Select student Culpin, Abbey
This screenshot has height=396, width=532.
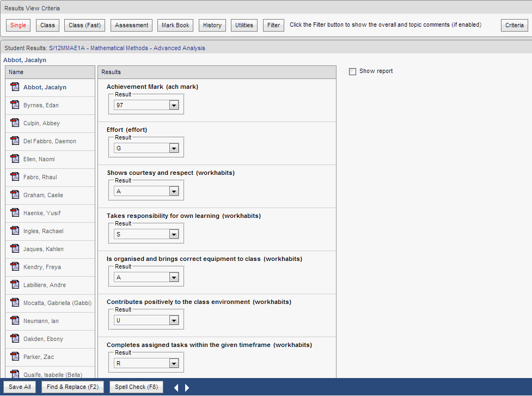[x=42, y=123]
